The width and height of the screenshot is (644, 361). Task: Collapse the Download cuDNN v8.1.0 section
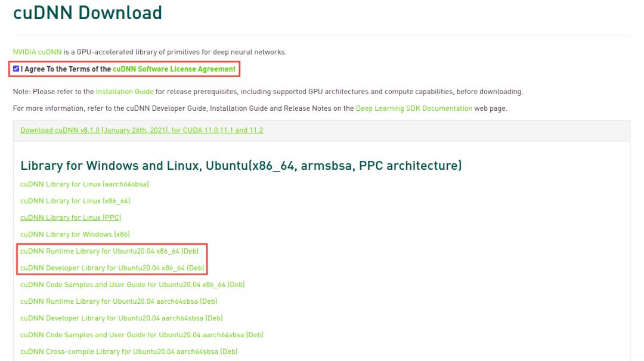[141, 130]
